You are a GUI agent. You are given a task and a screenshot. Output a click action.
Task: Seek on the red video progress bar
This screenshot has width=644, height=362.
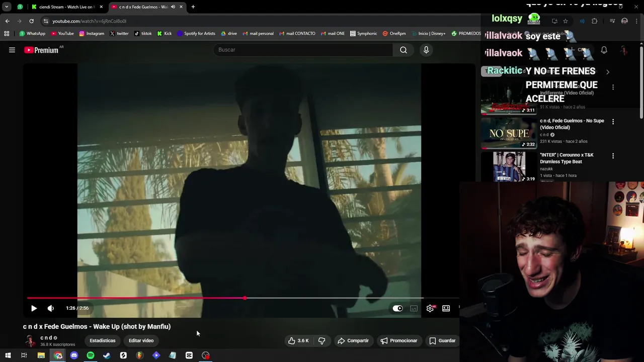(x=243, y=298)
